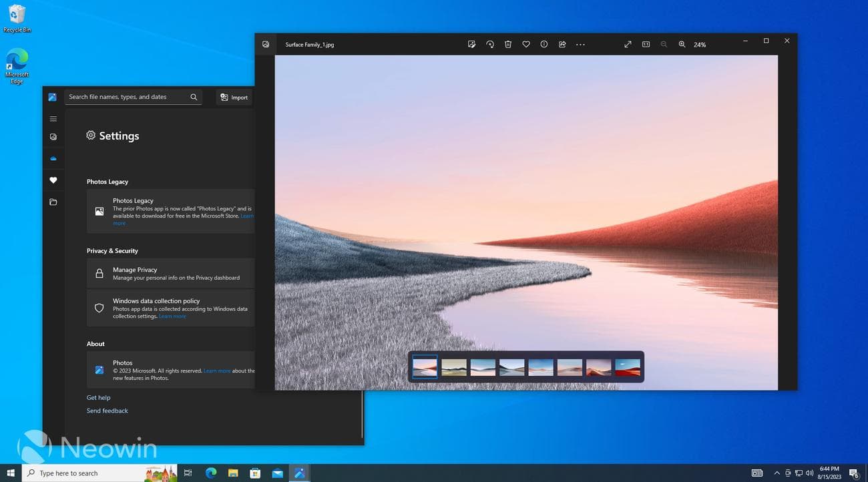
Task: Delete Surface Family_1.jpg with the trash icon
Action: (x=508, y=44)
